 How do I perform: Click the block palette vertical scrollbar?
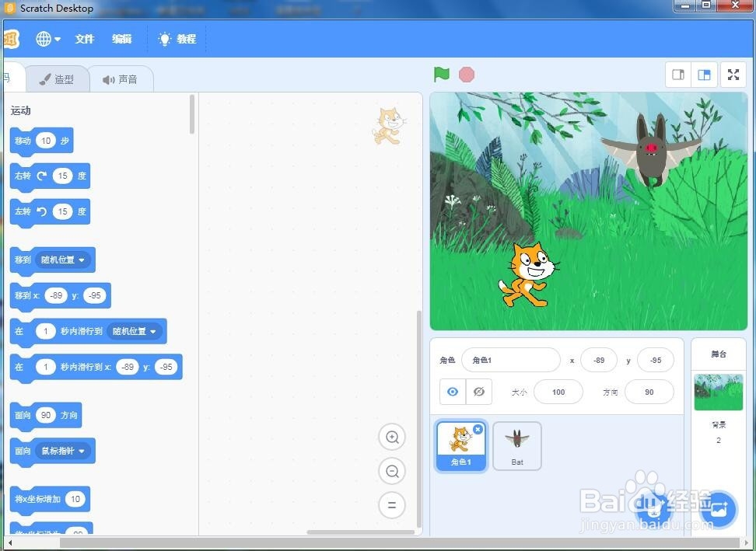pos(192,115)
